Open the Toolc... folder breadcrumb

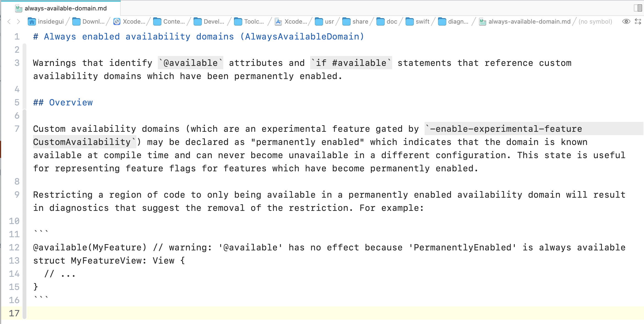pyautogui.click(x=249, y=22)
